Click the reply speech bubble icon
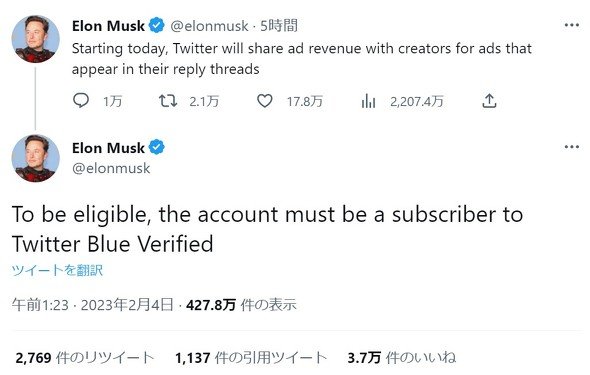Viewport: 590px width, 375px height. [81, 101]
